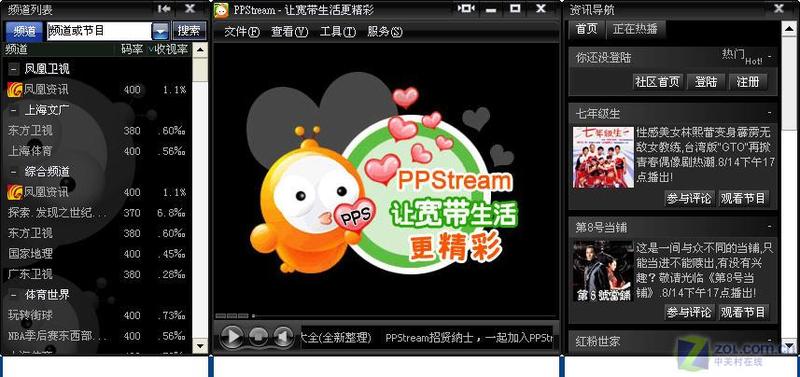Collapse the 上海文广 channel group

click(13, 110)
